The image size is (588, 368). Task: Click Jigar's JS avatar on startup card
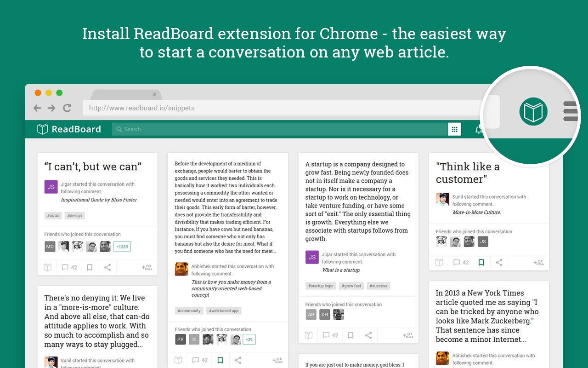[312, 257]
